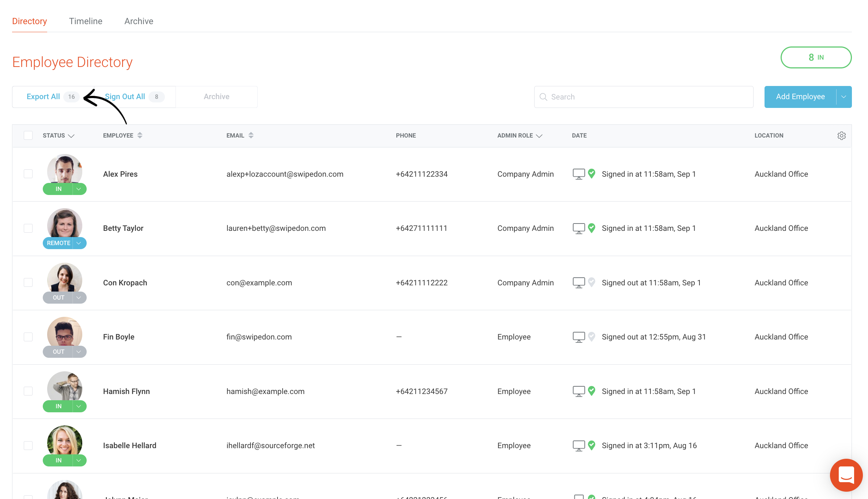
Task: Click the green location pin for Hamish Flynn
Action: (592, 391)
